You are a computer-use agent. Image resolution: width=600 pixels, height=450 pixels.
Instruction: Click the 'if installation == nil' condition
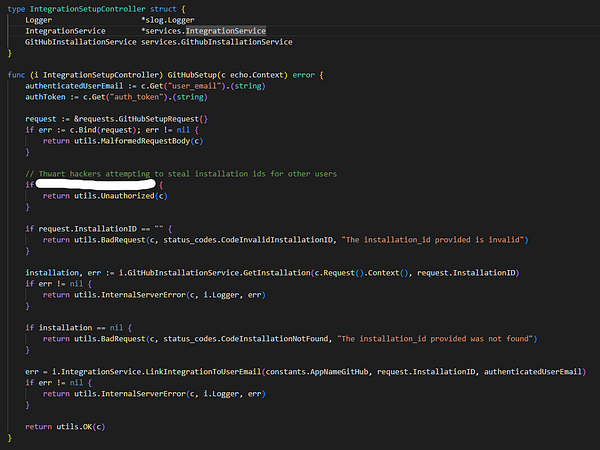(x=74, y=328)
